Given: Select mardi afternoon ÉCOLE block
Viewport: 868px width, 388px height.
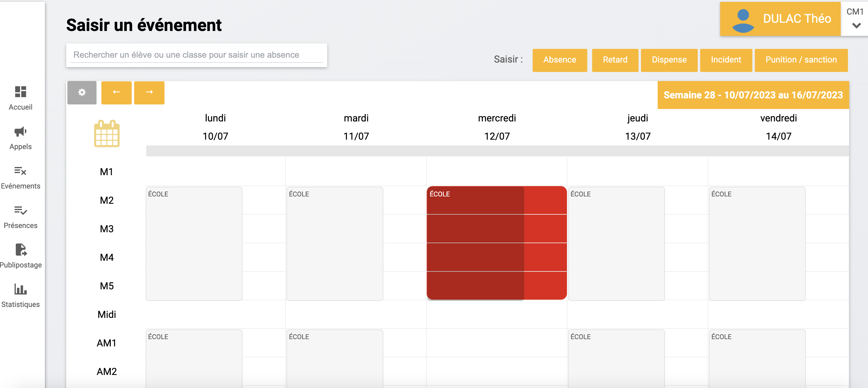Looking at the screenshot, I should pyautogui.click(x=334, y=358).
